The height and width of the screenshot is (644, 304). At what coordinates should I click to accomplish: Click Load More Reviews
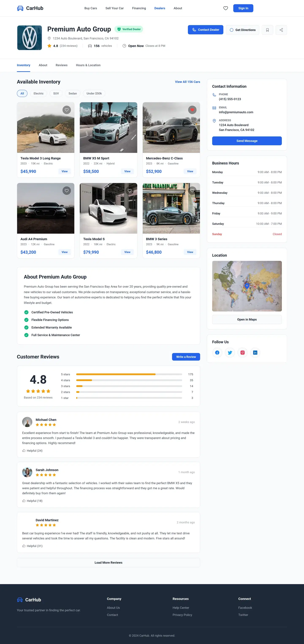[x=108, y=563]
